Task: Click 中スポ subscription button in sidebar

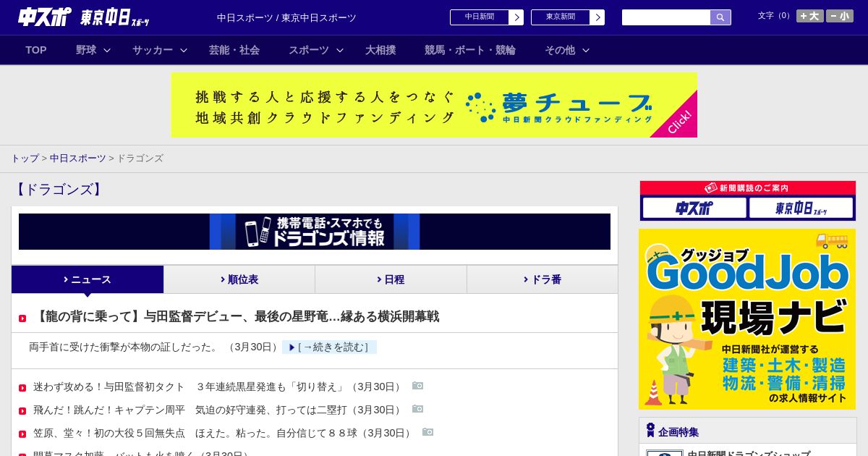Action: click(694, 208)
